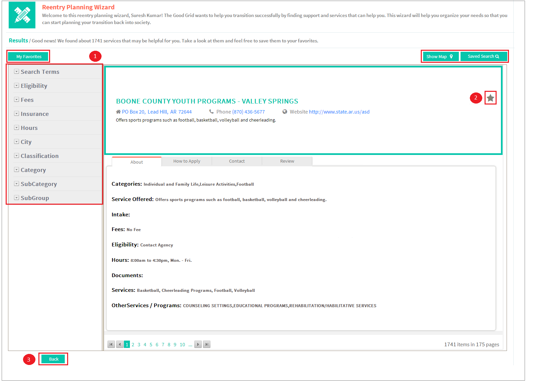This screenshot has height=392, width=539.
Task: Mark Boone County Youth Programs as favorite star
Action: 490,98
